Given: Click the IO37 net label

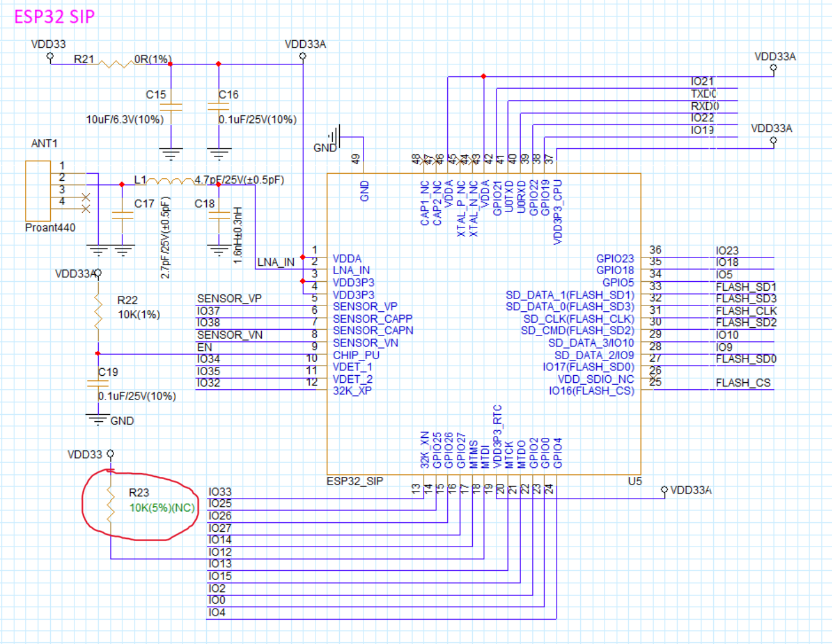Looking at the screenshot, I should click(x=209, y=311).
